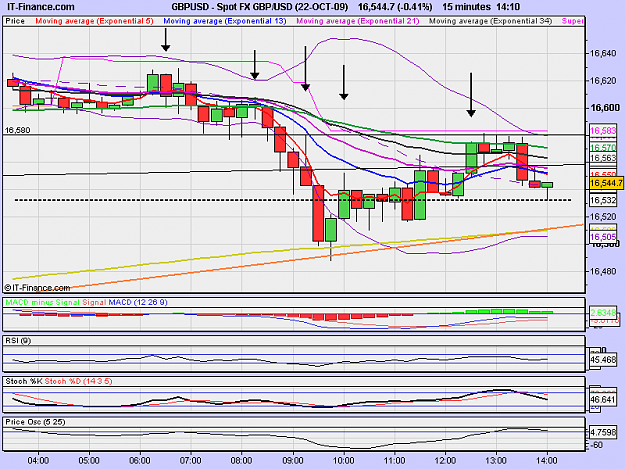Select Moving average (Exponential 13) legend entry
The image size is (625, 469).
pyautogui.click(x=225, y=21)
